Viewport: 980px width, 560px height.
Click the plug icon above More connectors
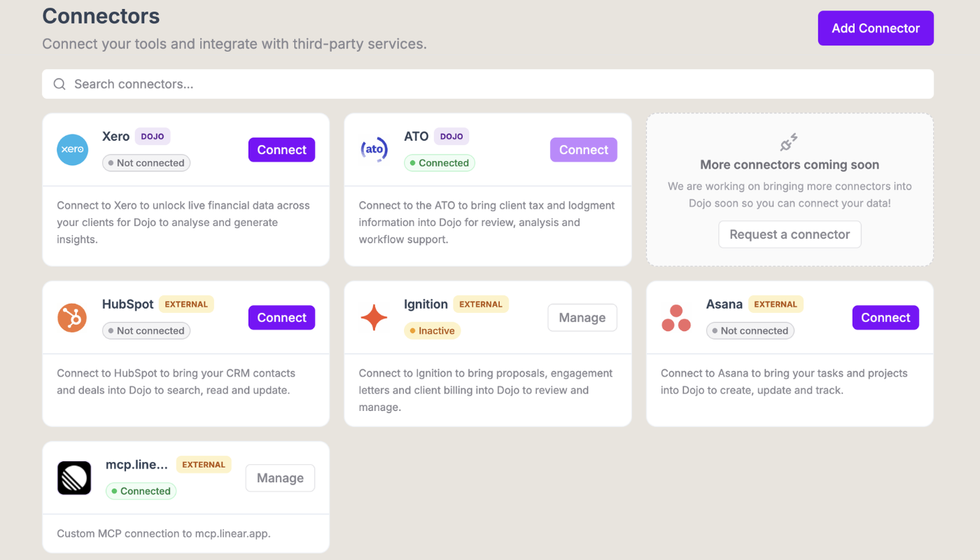click(x=790, y=142)
